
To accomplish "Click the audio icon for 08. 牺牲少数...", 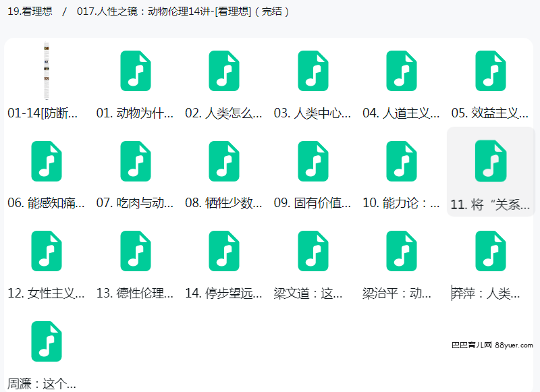I will click(224, 161).
